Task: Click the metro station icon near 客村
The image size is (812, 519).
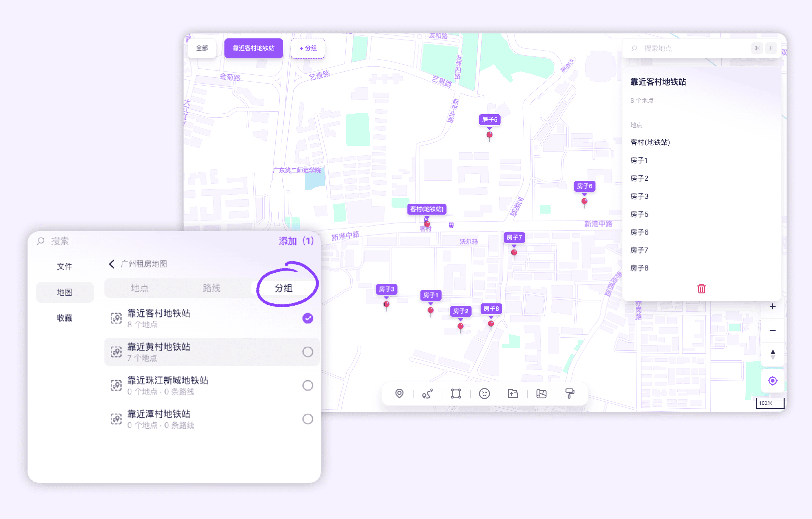Action: (451, 225)
